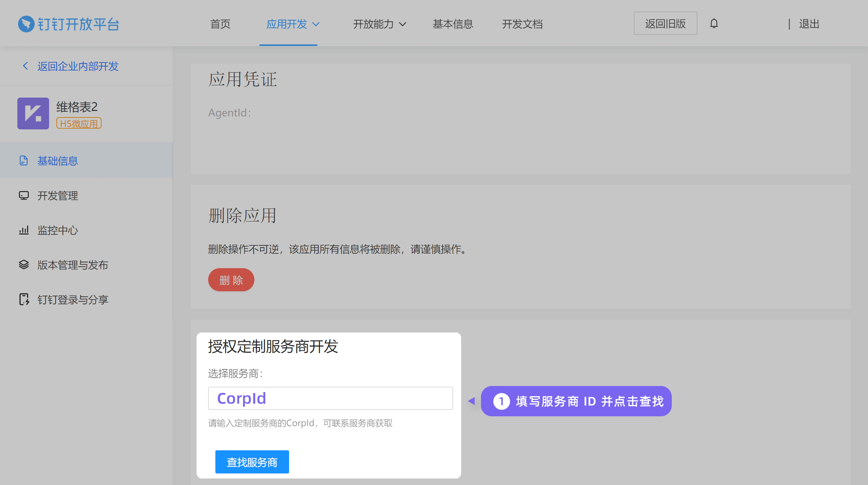The height and width of the screenshot is (485, 868).
Task: Click the red 删除 button
Action: click(x=231, y=280)
